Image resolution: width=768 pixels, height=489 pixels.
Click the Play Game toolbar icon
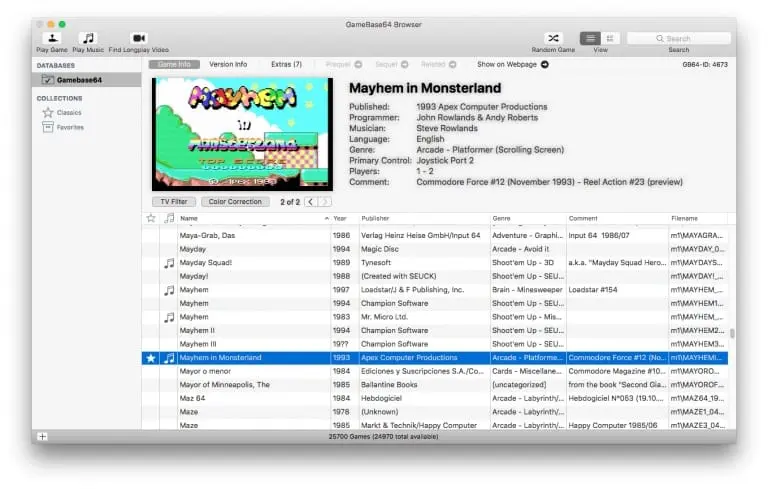52,38
